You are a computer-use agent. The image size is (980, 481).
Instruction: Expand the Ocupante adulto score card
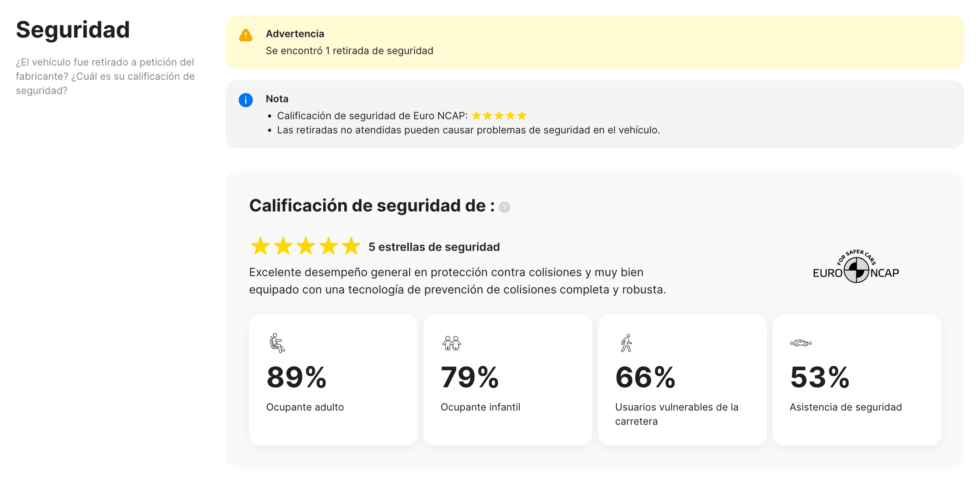click(333, 380)
